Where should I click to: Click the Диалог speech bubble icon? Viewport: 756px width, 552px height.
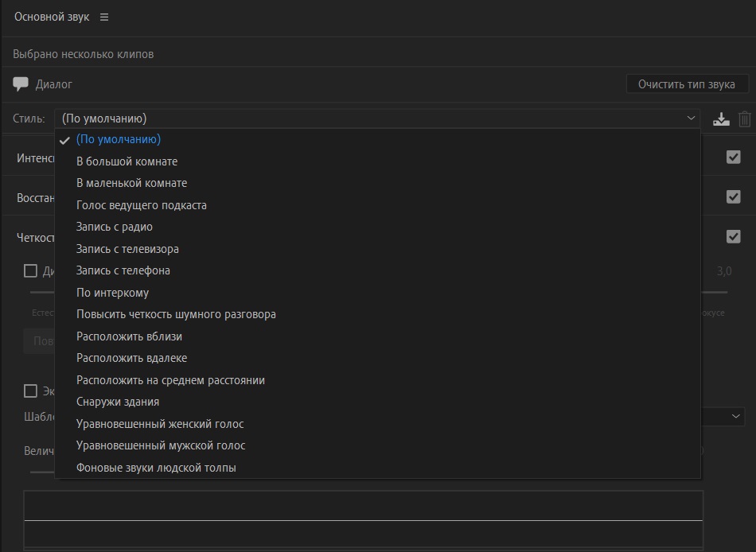[21, 84]
